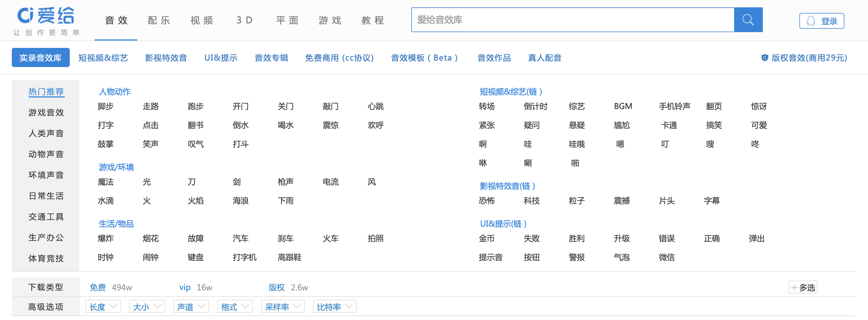This screenshot has width=868, height=320.
Task: Open 影视特效音(链) heading link
Action: pyautogui.click(x=507, y=186)
